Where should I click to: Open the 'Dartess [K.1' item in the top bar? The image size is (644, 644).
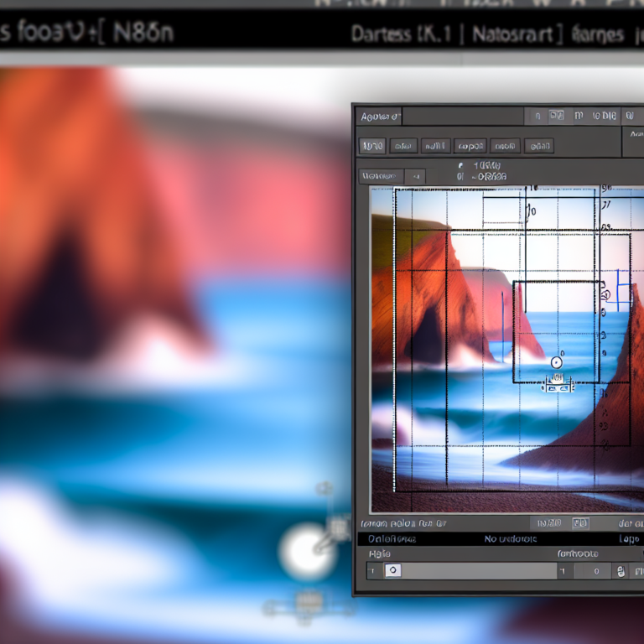[x=402, y=34]
